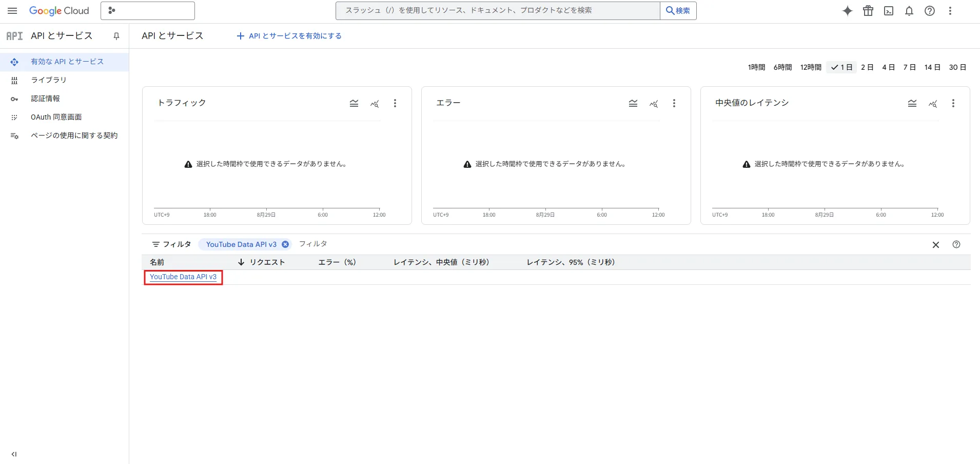
Task: Sort table by 名前 column
Action: pyautogui.click(x=157, y=262)
